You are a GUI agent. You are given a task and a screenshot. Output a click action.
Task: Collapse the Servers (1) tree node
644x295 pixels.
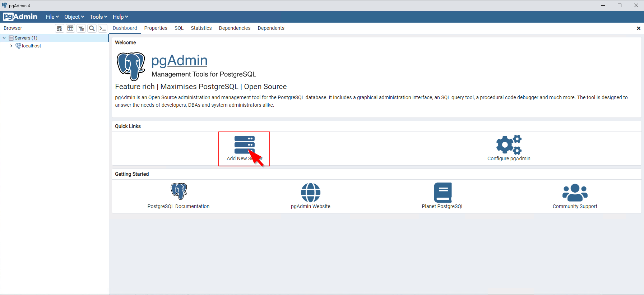4,38
